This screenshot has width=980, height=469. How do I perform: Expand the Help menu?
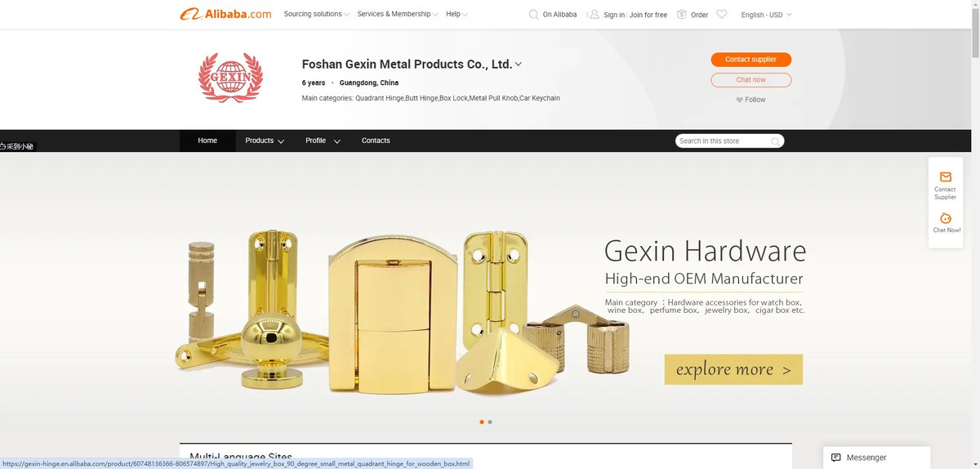coord(457,14)
